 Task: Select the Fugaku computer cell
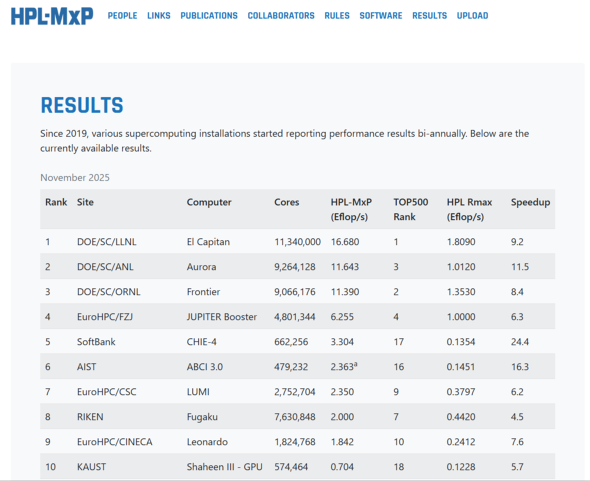point(202,417)
